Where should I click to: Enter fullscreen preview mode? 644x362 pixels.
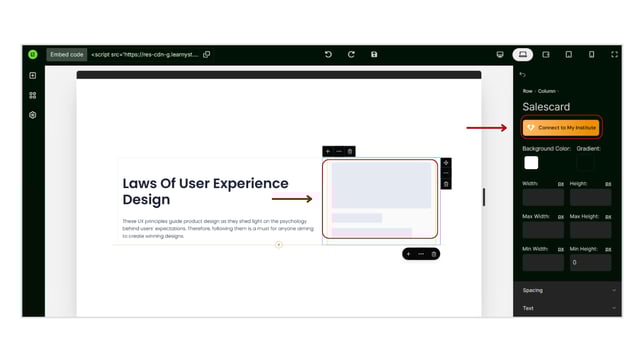pos(614,54)
